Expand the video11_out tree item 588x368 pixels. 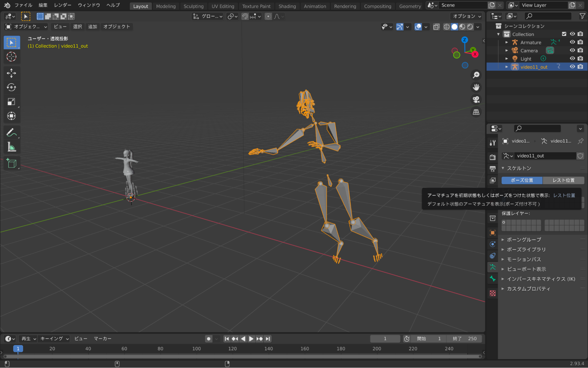507,67
